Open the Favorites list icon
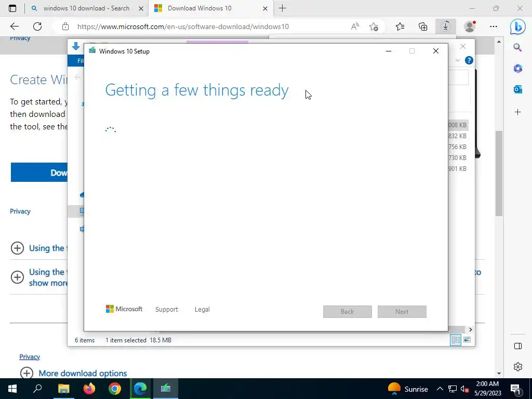Screen dimensions: 532x399 click(400, 26)
